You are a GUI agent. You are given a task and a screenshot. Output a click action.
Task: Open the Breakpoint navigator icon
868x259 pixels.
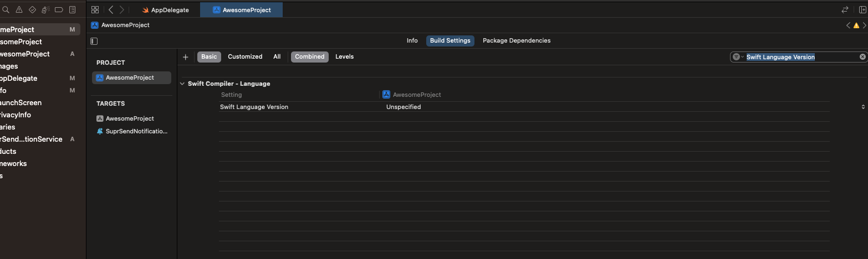point(59,10)
